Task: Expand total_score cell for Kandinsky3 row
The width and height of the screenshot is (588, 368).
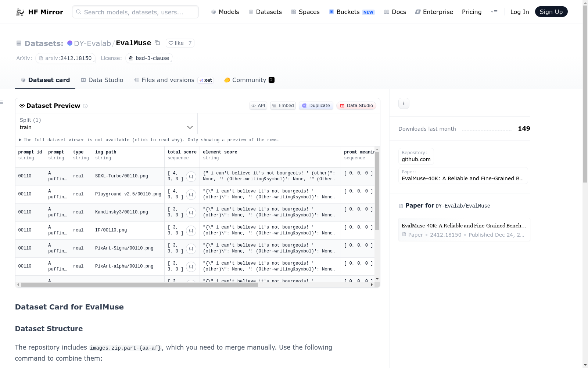Action: [191, 213]
